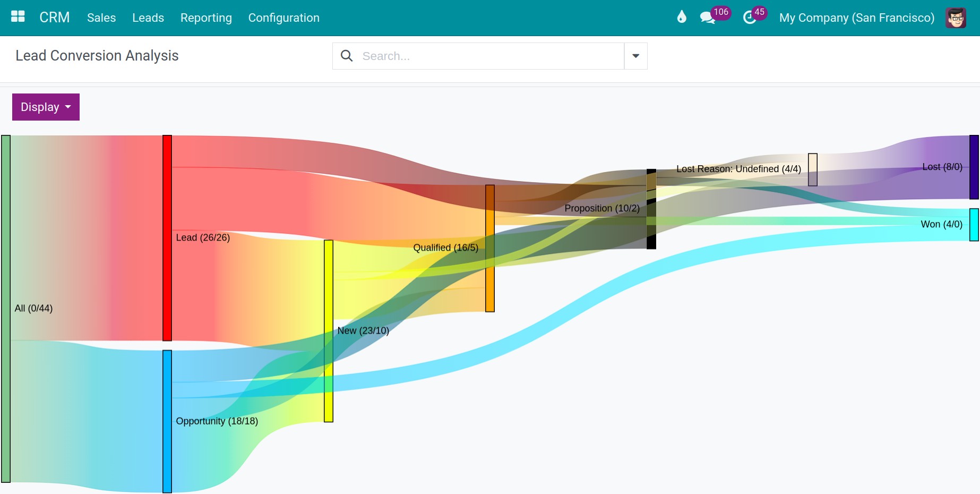Select the blue Opportunity (18/18) node bar
The image size is (980, 494).
coord(167,421)
